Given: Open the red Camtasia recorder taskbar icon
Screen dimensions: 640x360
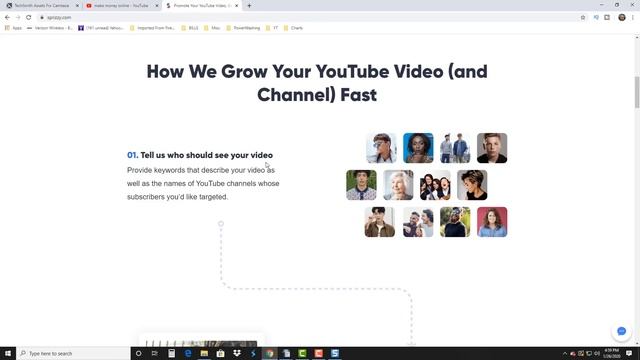Looking at the screenshot, I should tap(318, 353).
